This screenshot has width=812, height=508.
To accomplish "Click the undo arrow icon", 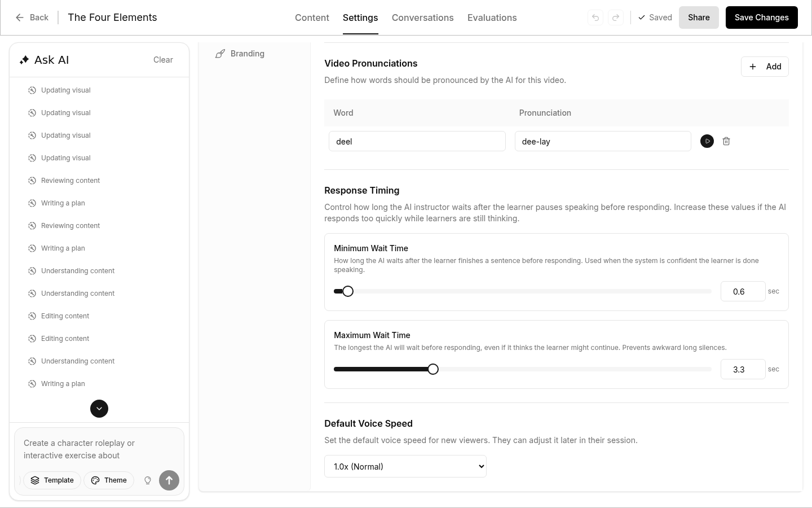I will [x=595, y=17].
